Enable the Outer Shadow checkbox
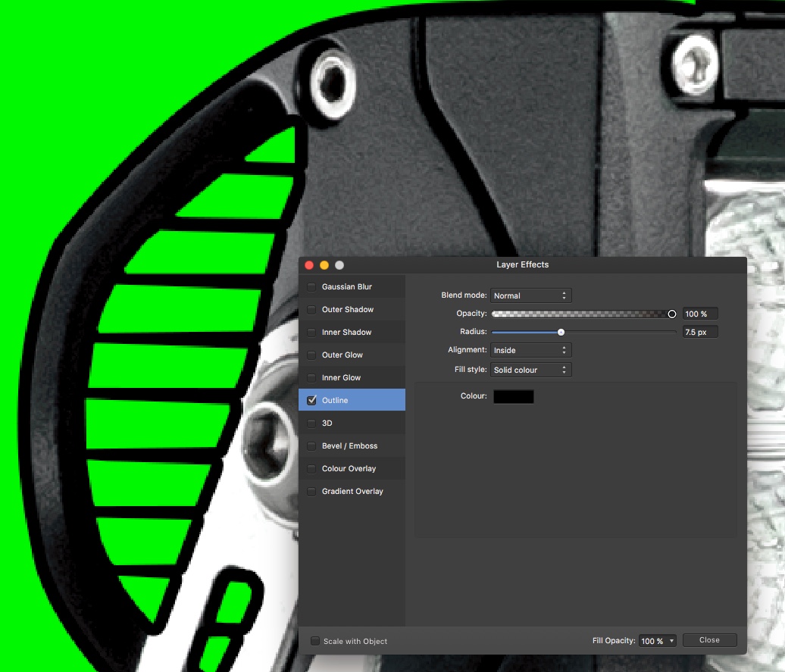The image size is (785, 672). (311, 309)
